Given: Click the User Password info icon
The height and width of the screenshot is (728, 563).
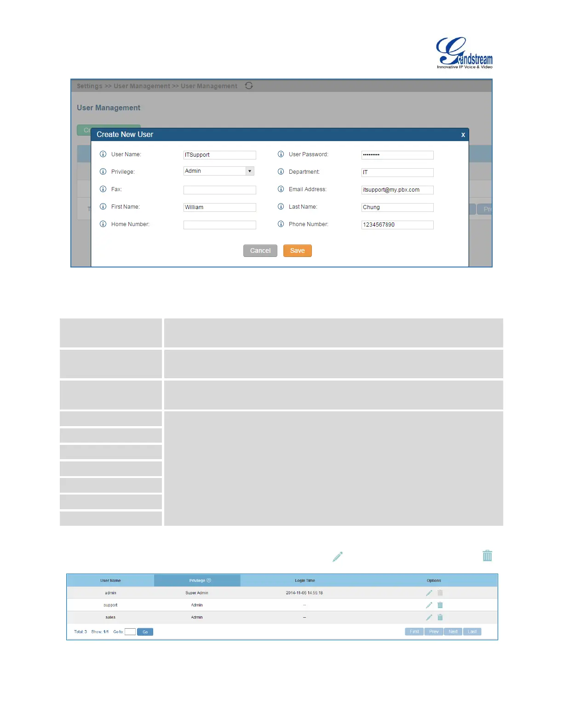Looking at the screenshot, I should [281, 154].
